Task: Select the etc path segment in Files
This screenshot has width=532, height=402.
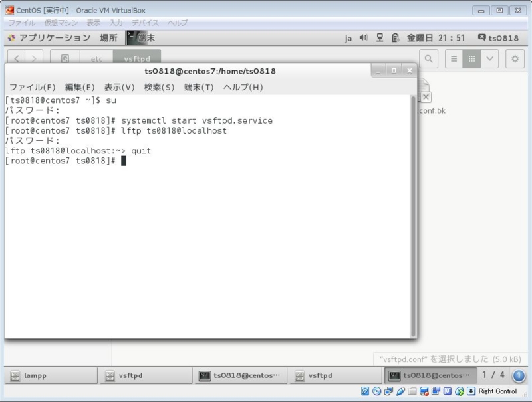Action: [x=96, y=58]
